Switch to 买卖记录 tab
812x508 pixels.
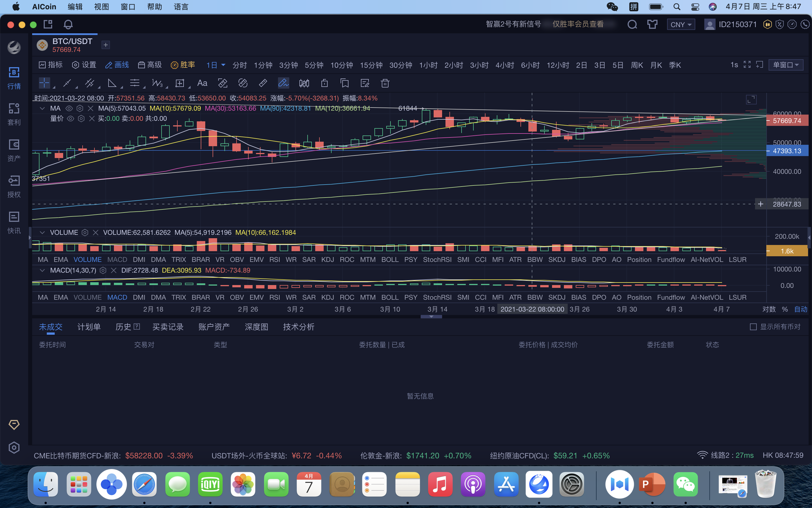(168, 327)
